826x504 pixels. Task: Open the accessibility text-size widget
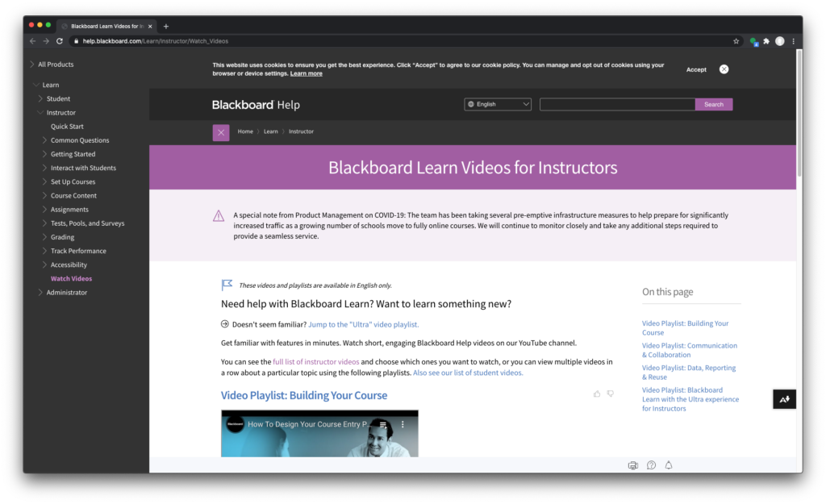(784, 399)
